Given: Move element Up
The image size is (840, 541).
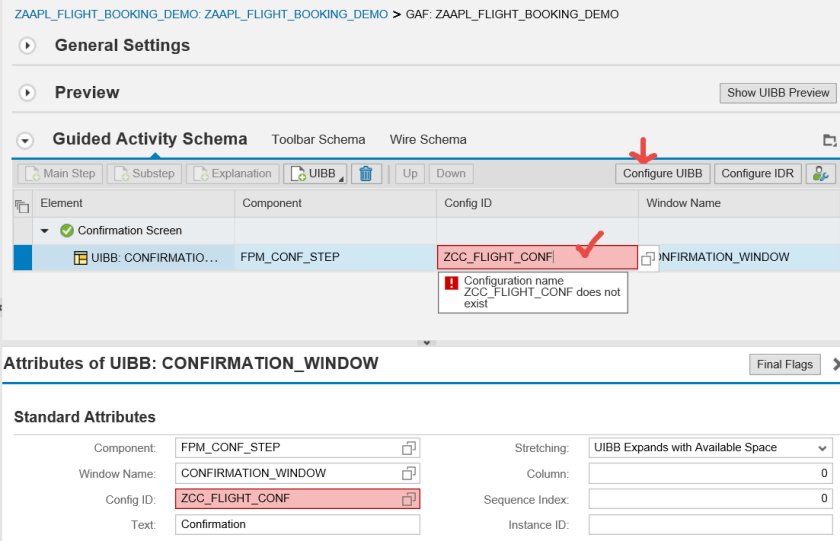Looking at the screenshot, I should point(410,174).
